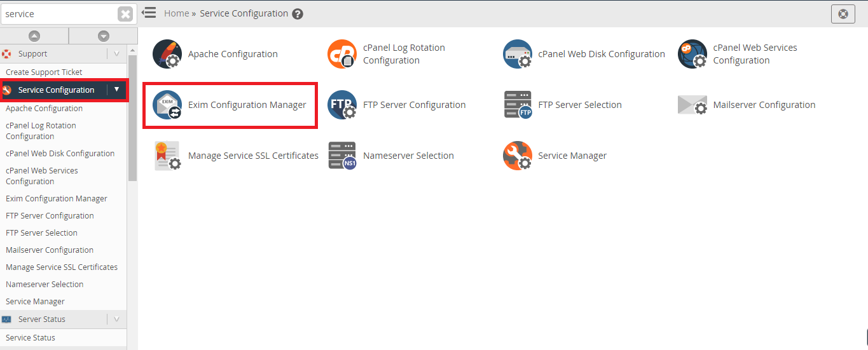
Task: Open the FTP Server Selection icon
Action: pos(517,105)
